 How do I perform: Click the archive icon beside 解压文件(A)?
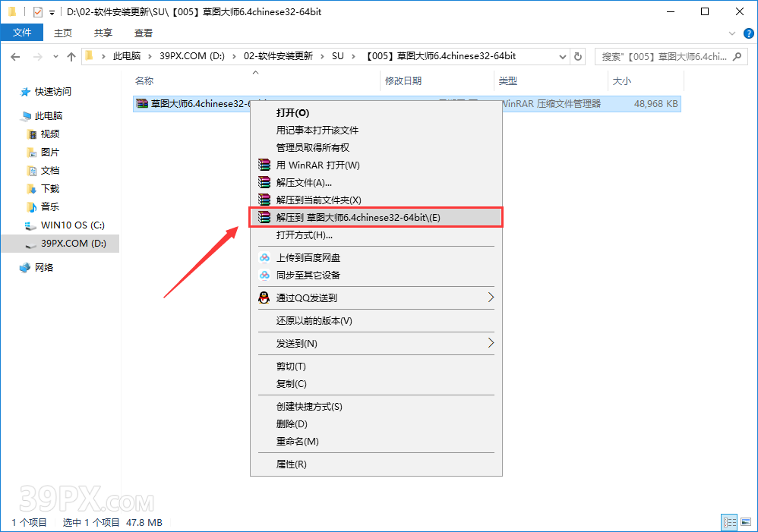coord(265,182)
